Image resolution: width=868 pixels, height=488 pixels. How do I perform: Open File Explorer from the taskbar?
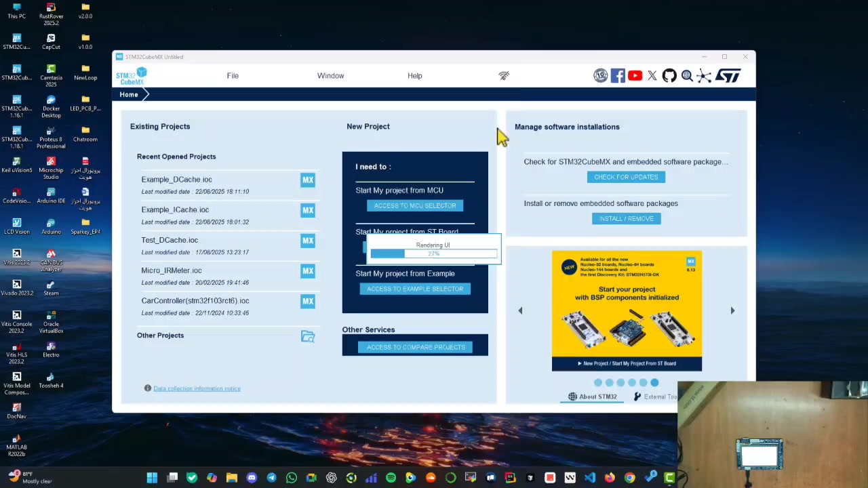click(231, 478)
